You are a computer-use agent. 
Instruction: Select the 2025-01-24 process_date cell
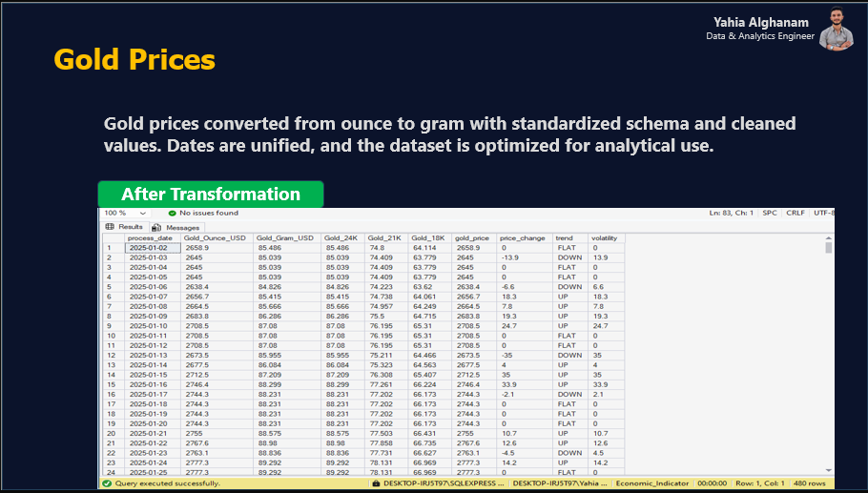[x=153, y=463]
